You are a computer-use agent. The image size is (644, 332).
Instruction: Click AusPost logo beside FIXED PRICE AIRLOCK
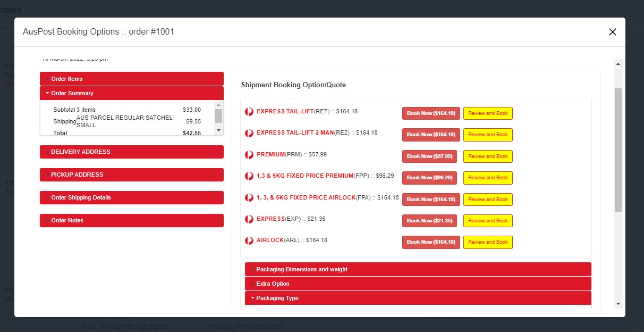249,198
